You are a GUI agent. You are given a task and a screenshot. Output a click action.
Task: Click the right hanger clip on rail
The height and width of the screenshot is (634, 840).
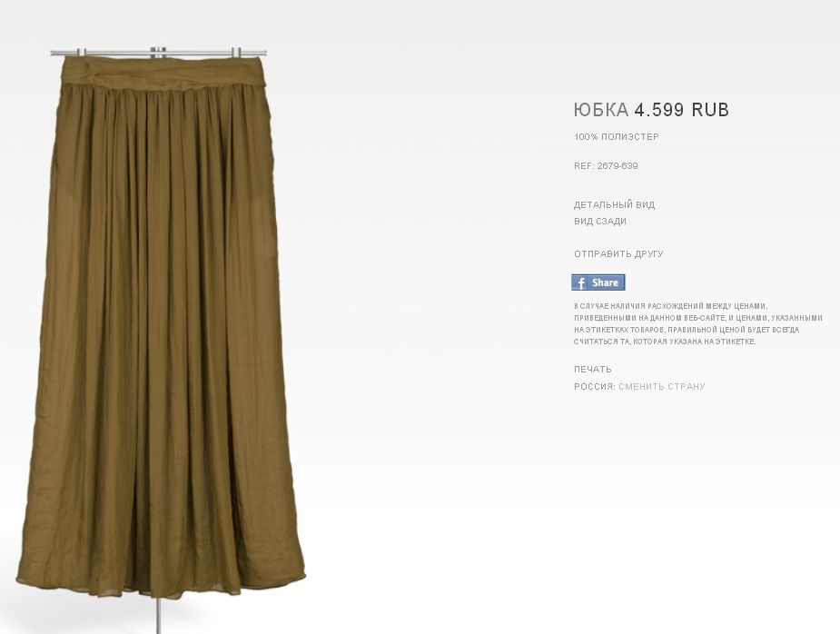click(236, 52)
